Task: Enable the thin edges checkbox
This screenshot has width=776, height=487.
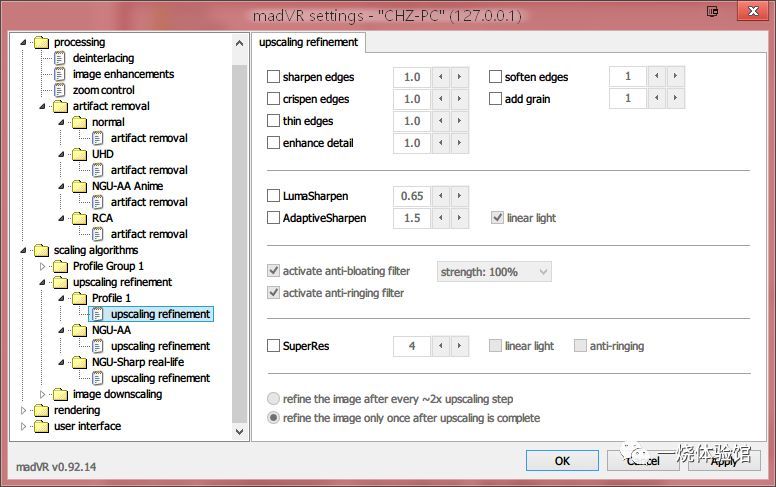Action: (273, 121)
